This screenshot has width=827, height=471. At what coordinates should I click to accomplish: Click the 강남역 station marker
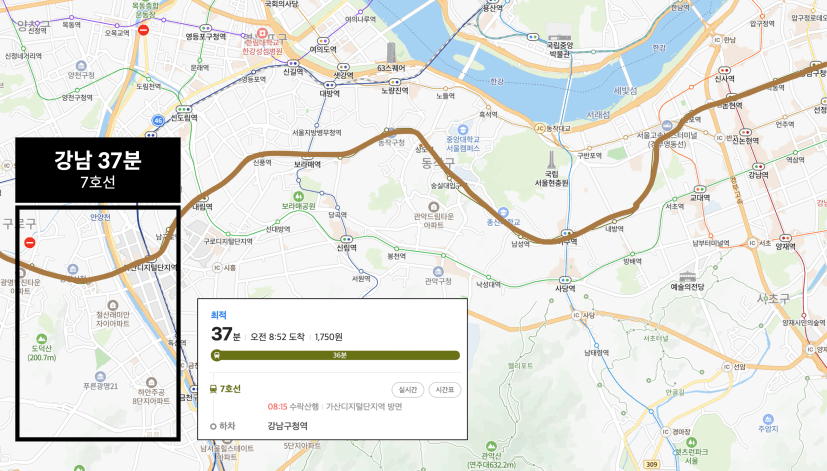click(x=758, y=167)
